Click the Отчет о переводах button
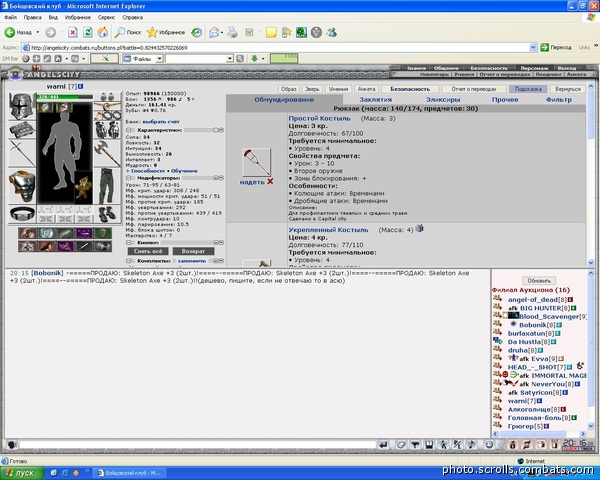 point(474,89)
